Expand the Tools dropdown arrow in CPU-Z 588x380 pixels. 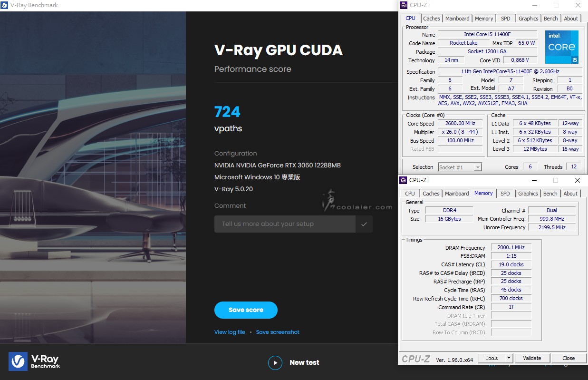pyautogui.click(x=509, y=358)
